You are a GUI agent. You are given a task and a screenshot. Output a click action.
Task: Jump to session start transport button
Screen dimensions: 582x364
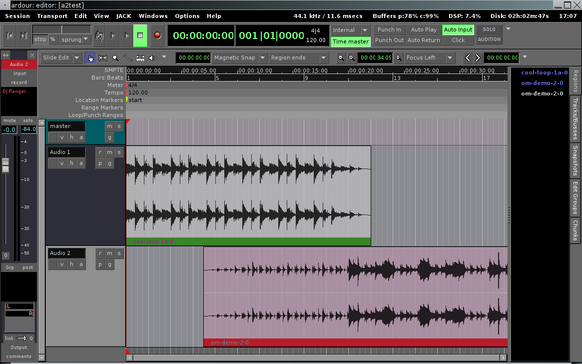pos(10,35)
